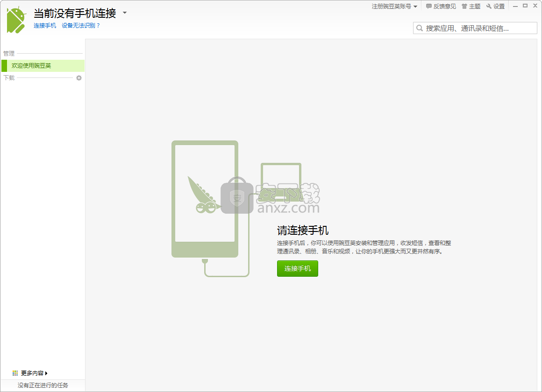Click the download settings gear icon
This screenshot has width=542, height=392.
point(79,78)
